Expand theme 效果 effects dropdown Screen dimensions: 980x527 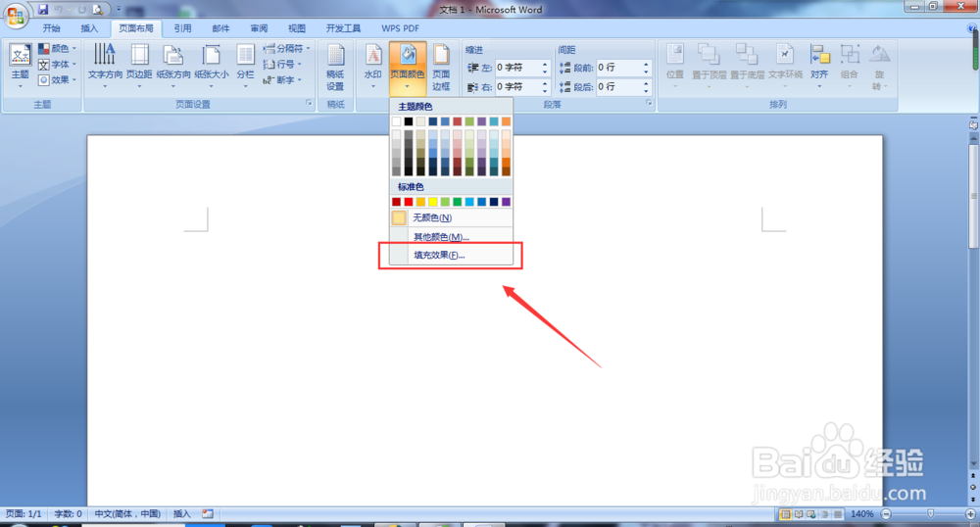58,80
